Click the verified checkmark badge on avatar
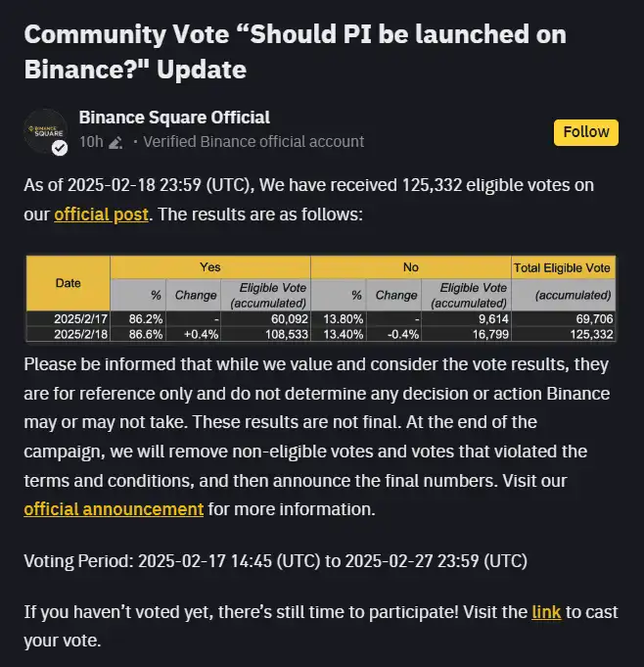Viewport: 644px width, 667px height. tap(60, 148)
